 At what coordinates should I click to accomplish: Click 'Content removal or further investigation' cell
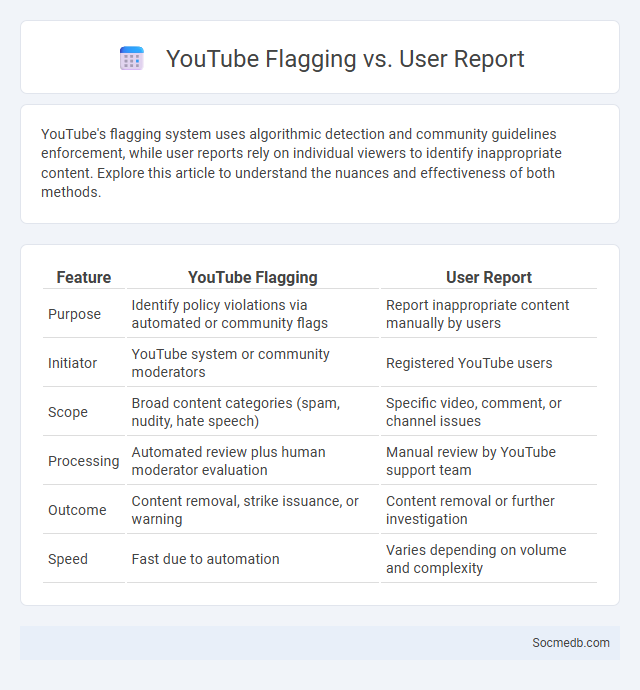(x=470, y=510)
